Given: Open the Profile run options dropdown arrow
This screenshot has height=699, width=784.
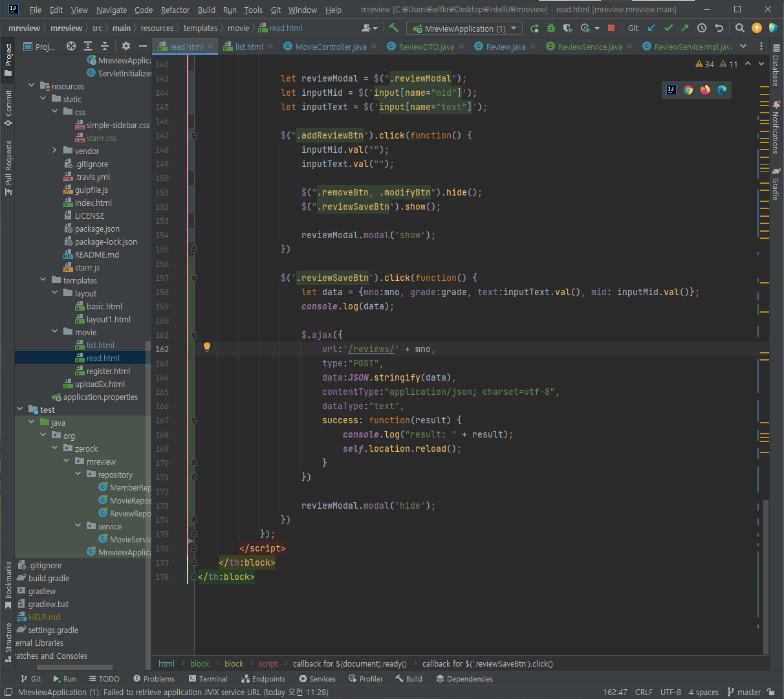Looking at the screenshot, I should pos(597,28).
